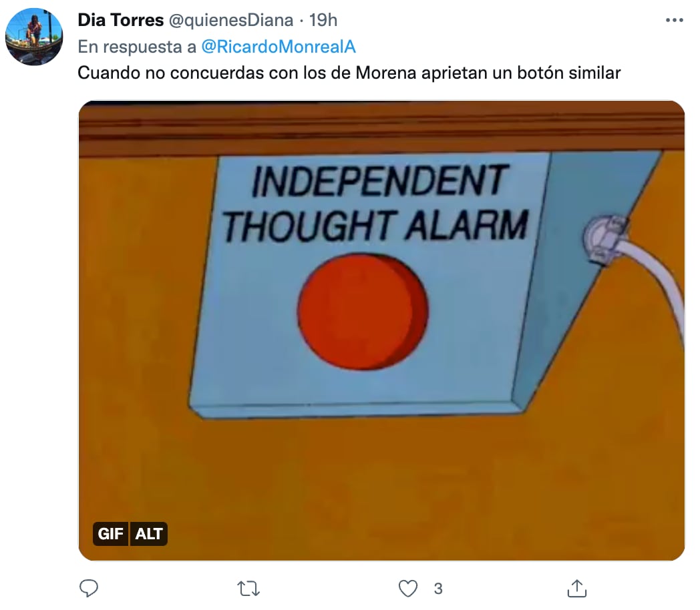Viewport: 700px width, 610px height.
Task: Play the Independent Thought Alarm GIF
Action: pyautogui.click(x=381, y=330)
